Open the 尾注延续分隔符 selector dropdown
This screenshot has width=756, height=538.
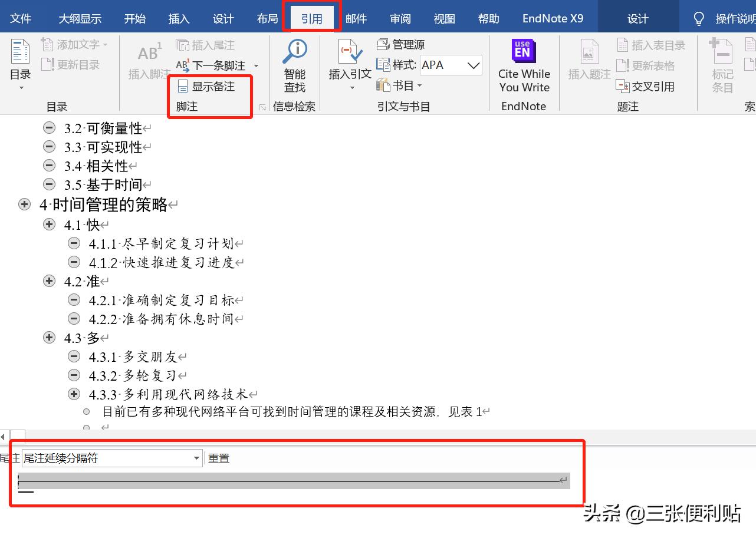pos(196,458)
